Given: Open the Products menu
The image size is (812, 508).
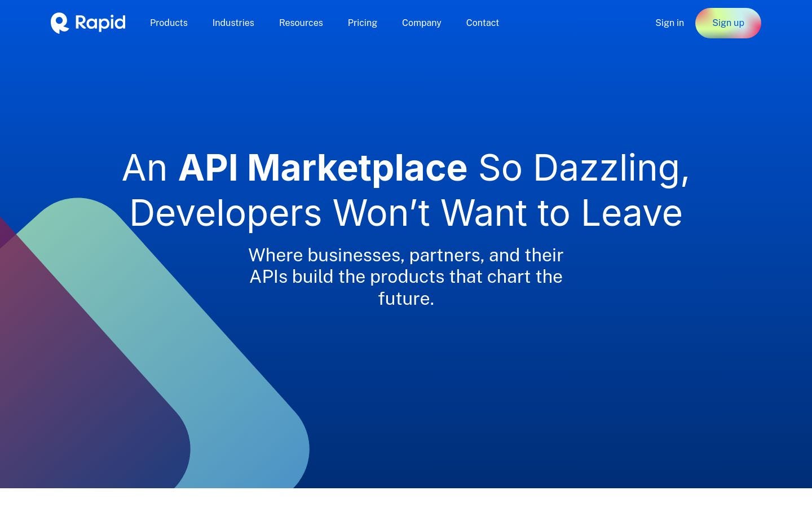Looking at the screenshot, I should [x=169, y=23].
